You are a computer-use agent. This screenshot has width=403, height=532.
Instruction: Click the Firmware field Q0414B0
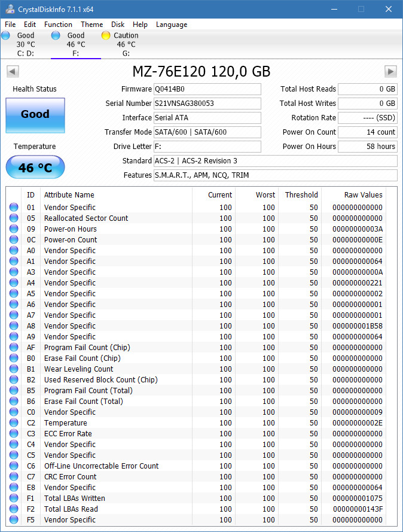[207, 89]
